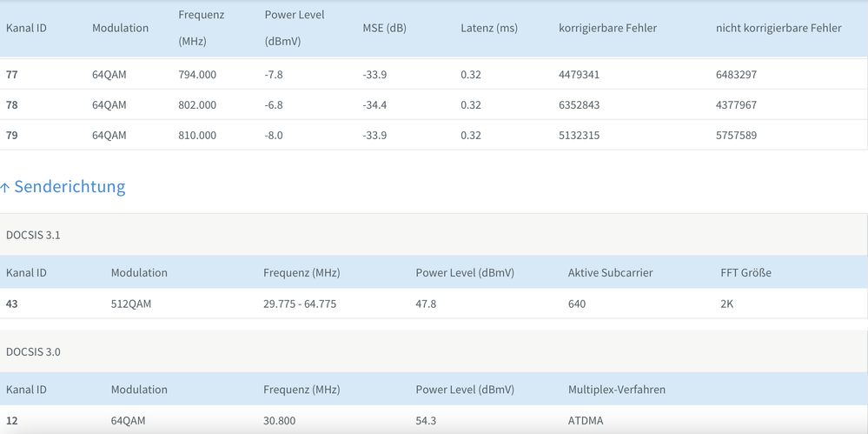Click frequency range 29.775 - 64.775
This screenshot has width=868, height=434.
300,304
